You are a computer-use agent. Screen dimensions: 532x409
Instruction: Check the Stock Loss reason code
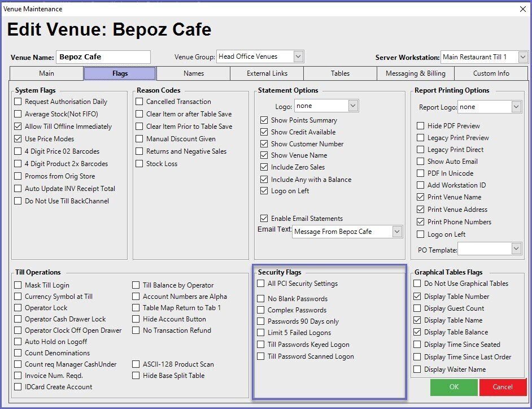point(139,164)
